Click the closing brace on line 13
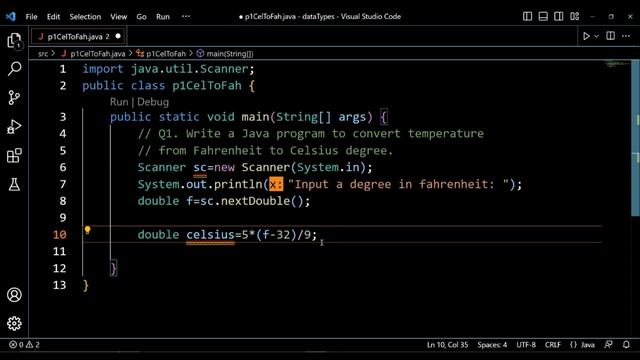 click(86, 285)
